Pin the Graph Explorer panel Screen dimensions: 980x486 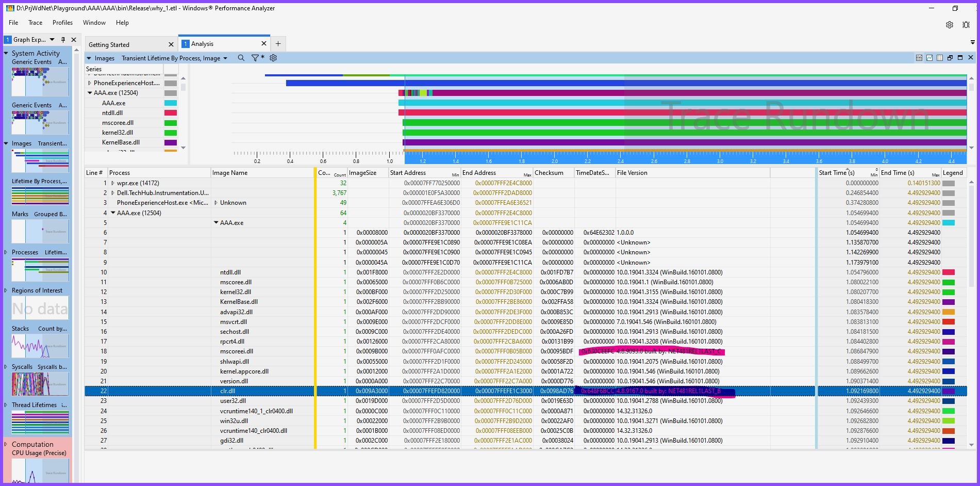pos(63,40)
